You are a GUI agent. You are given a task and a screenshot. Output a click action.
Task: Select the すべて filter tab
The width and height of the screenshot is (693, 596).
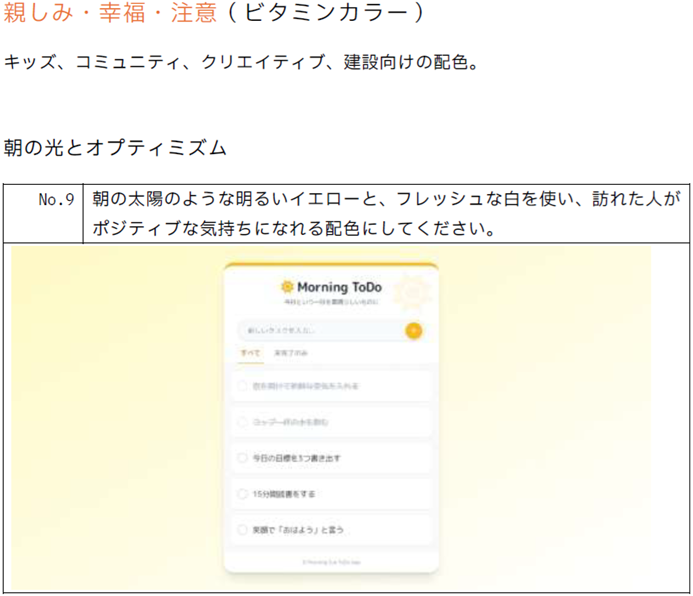[x=250, y=354]
